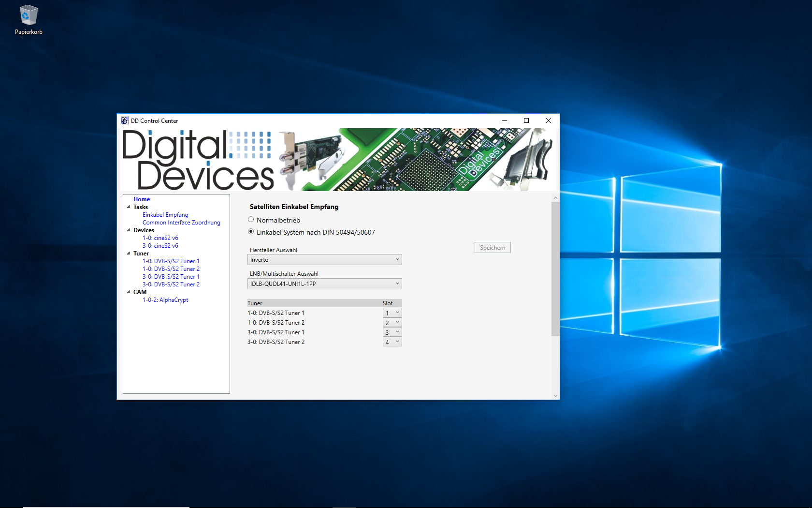
Task: Select tree item 3-0: DVB-S/S2 Tuner 1
Action: [x=171, y=277]
